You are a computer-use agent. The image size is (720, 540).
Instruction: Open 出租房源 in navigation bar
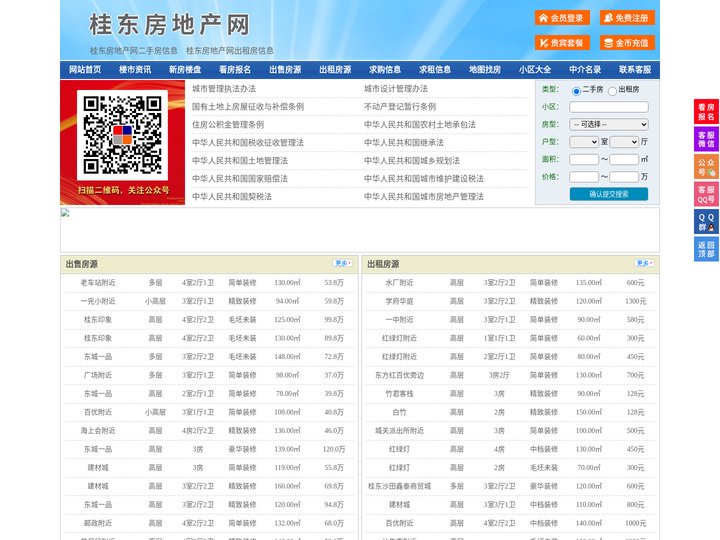click(x=335, y=69)
